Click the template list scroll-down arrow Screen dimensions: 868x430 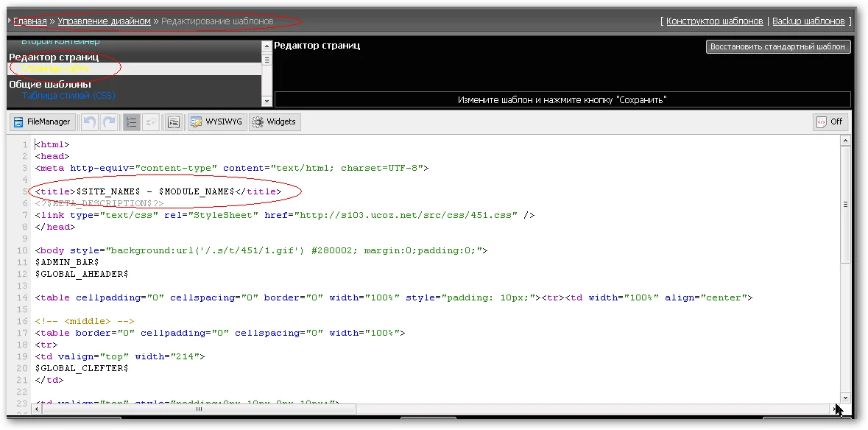tap(267, 102)
